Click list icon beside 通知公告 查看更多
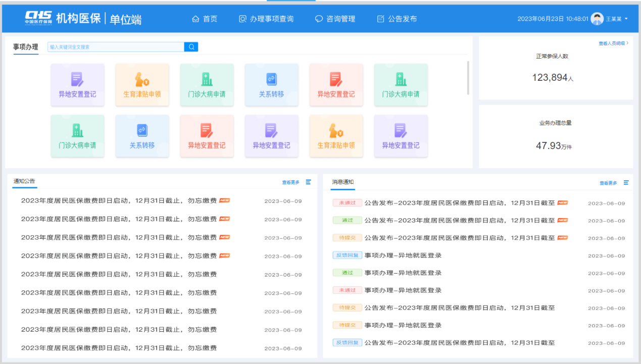641x364 pixels. pyautogui.click(x=308, y=182)
